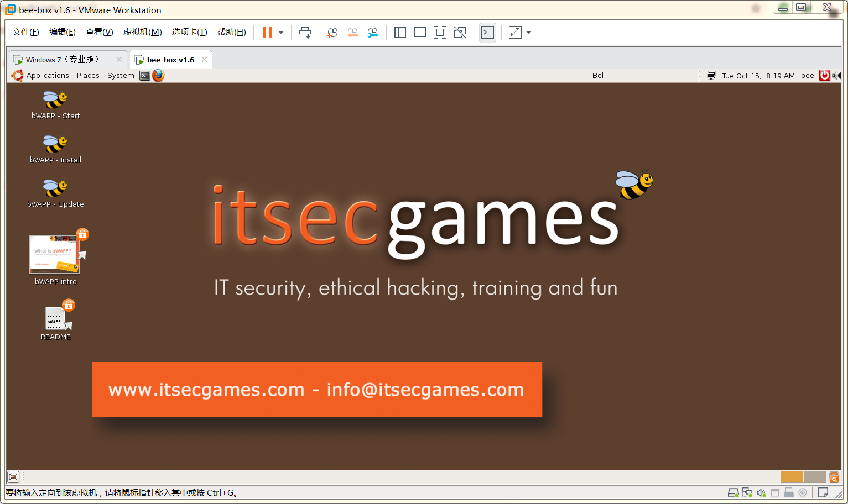Send Ctrl+Alt+Del to the virtual machine
Viewport: 848px width, 504px height.
click(305, 33)
